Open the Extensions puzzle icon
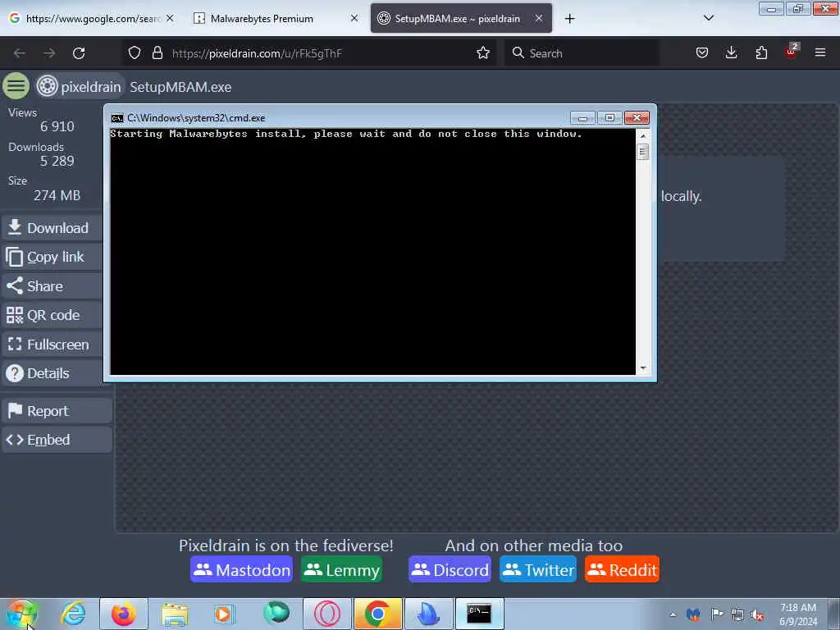This screenshot has height=630, width=840. 761,52
